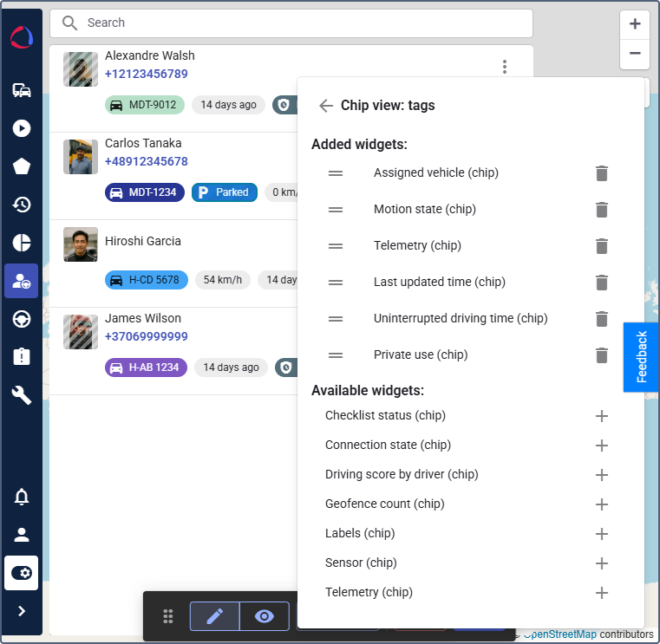
Task: Delete the Motion state (chip) widget
Action: coord(602,209)
